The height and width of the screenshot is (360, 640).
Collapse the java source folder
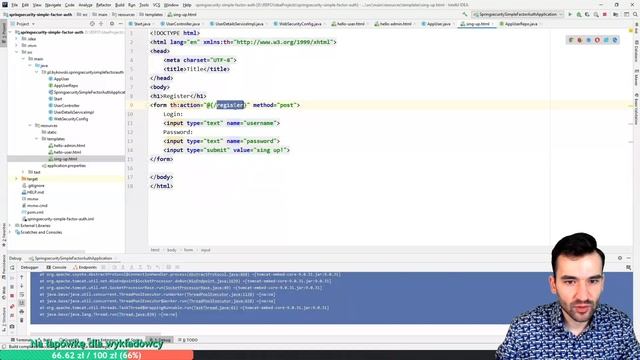(30, 65)
